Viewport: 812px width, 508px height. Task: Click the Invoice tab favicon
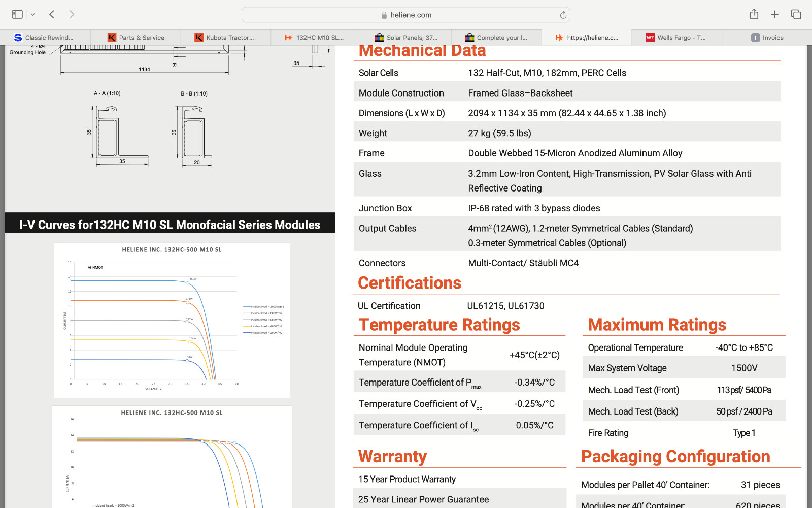[756, 38]
